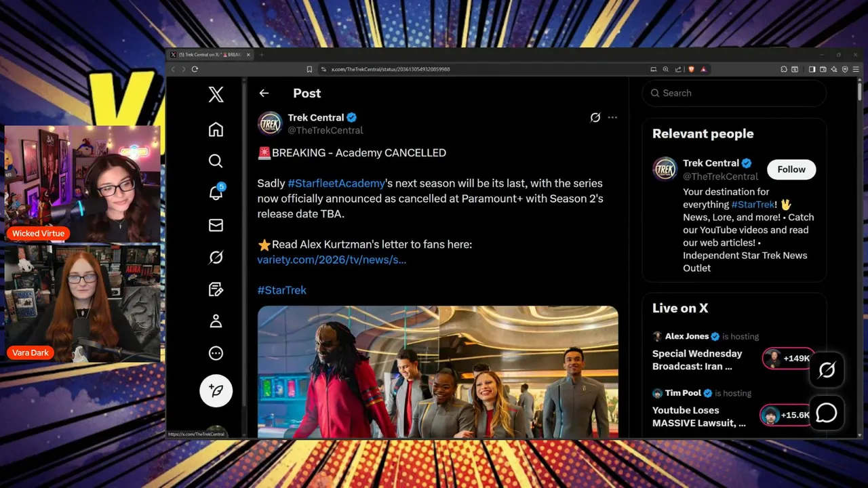Open Messages envelope icon
Image resolution: width=868 pixels, height=488 pixels.
click(216, 225)
